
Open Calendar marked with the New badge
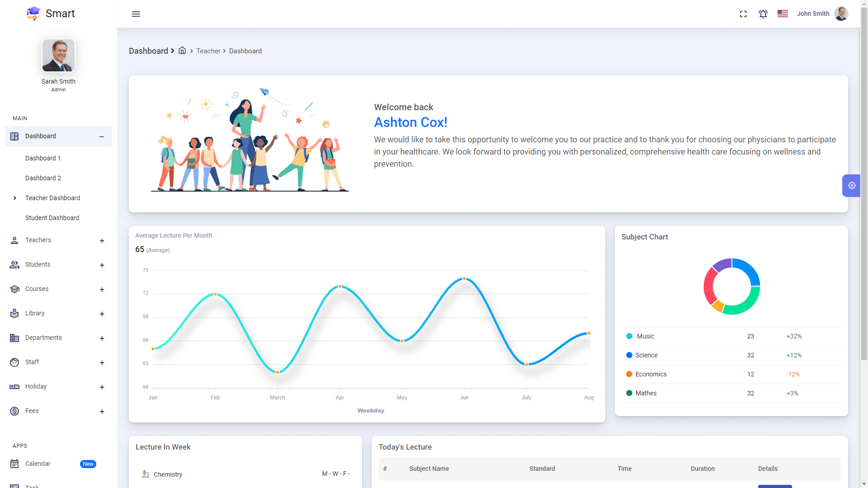(x=38, y=464)
